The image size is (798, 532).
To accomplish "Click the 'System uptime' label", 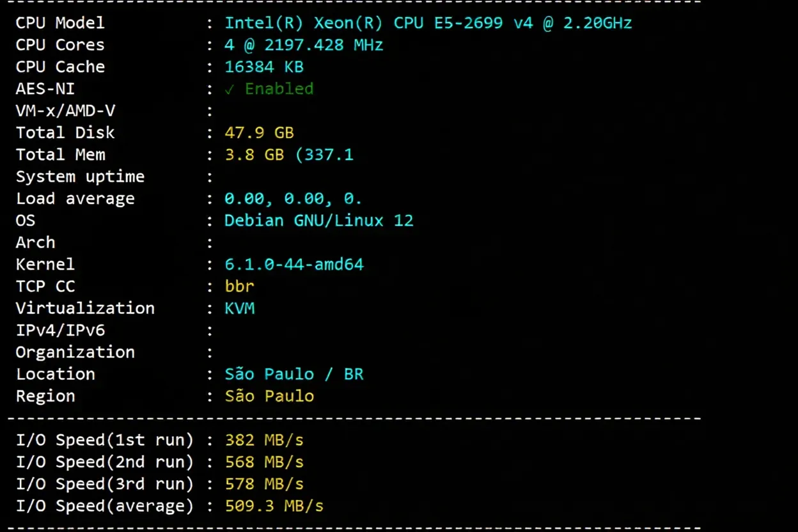I will click(80, 176).
